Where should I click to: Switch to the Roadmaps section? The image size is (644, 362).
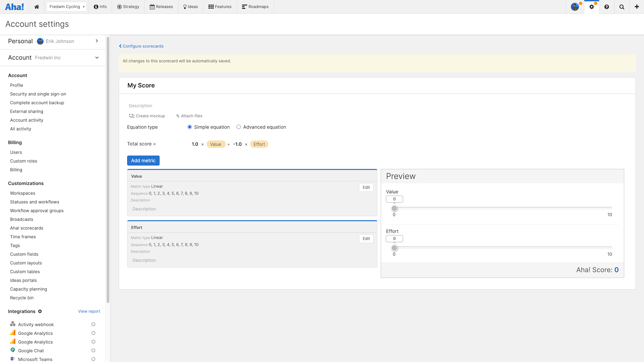click(x=255, y=6)
